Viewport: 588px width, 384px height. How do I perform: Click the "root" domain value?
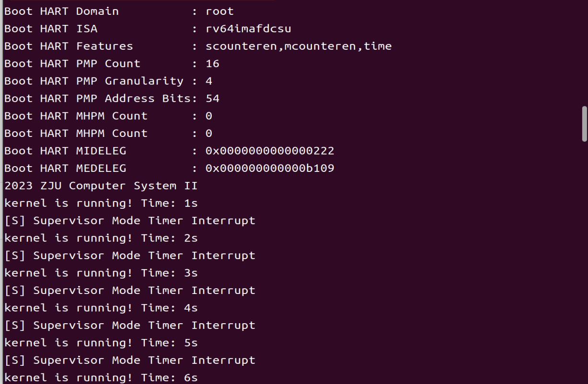pyautogui.click(x=219, y=11)
